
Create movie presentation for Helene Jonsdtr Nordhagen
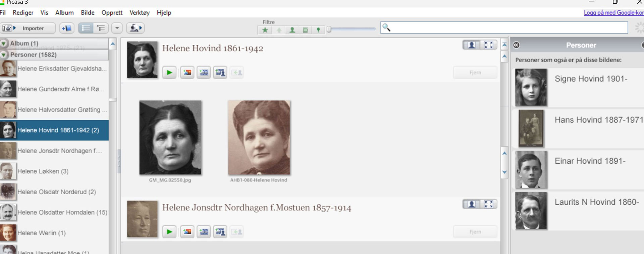(204, 232)
